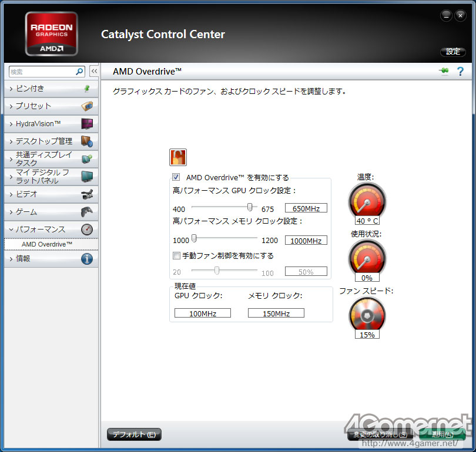Click the Radeon Graphics AMD logo
Screen dimensions: 476x452
coord(51,33)
